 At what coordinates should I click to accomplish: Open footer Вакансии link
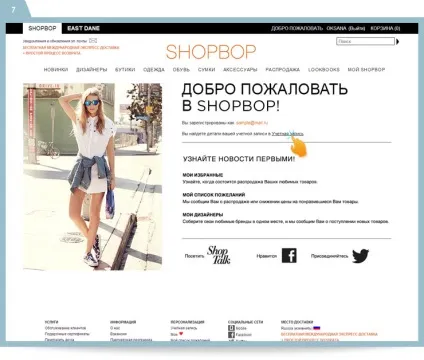pos(118,334)
